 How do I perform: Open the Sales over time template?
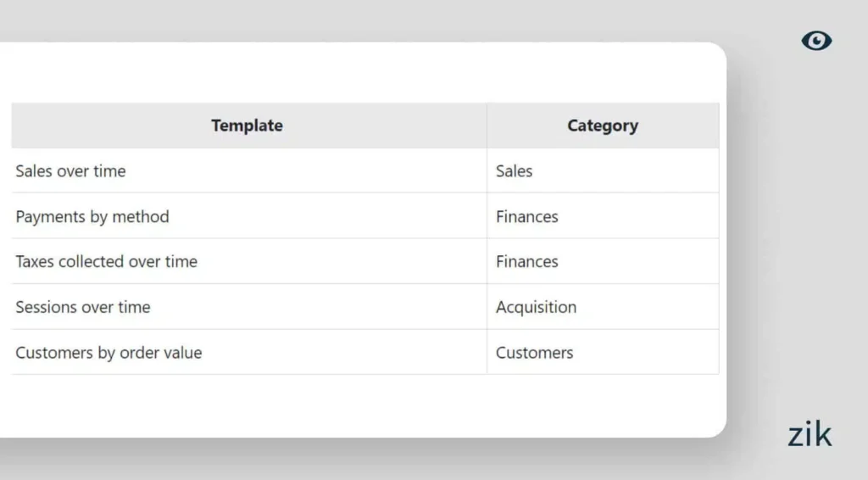point(70,171)
